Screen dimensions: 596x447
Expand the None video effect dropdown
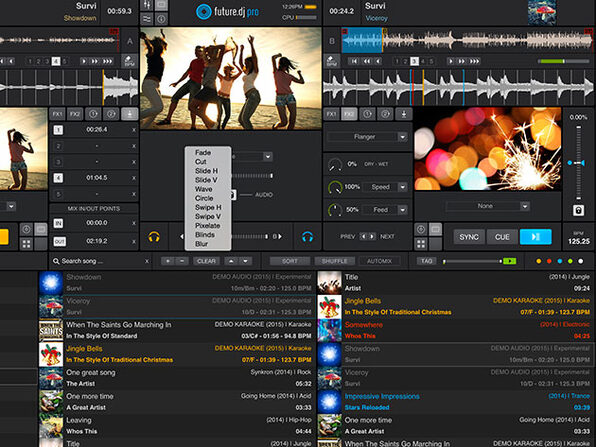525,206
